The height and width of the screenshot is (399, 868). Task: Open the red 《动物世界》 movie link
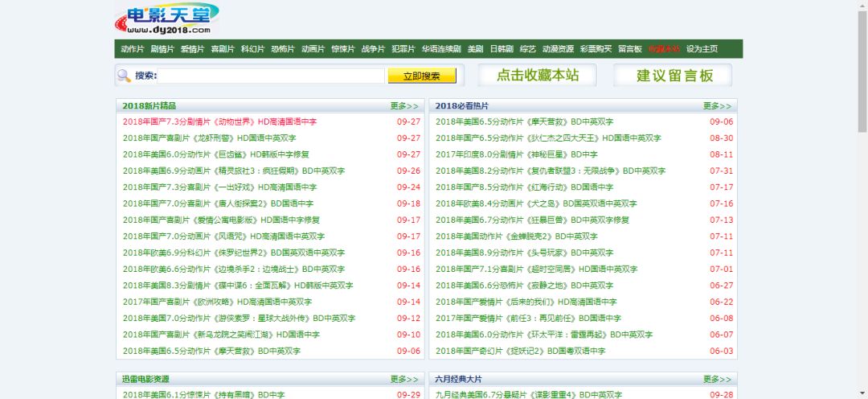219,122
